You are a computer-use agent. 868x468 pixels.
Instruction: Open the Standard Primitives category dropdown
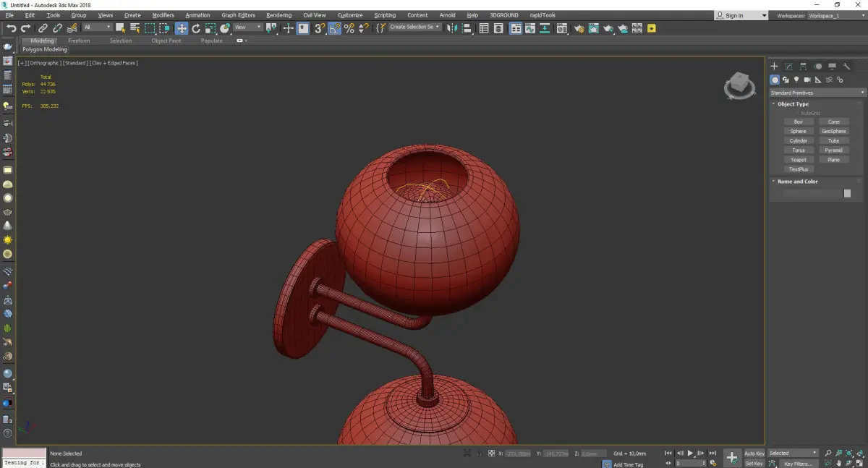pos(817,93)
